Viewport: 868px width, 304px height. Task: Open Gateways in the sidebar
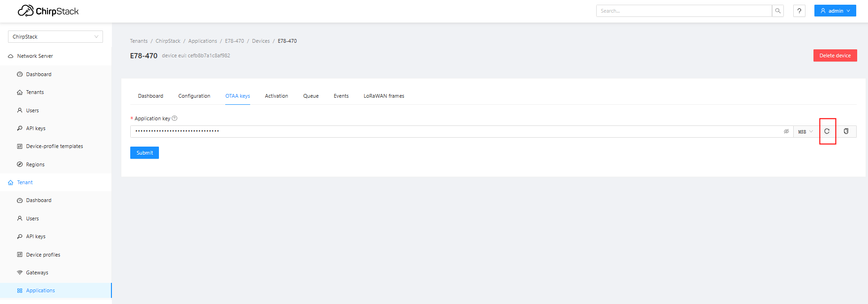coord(37,273)
